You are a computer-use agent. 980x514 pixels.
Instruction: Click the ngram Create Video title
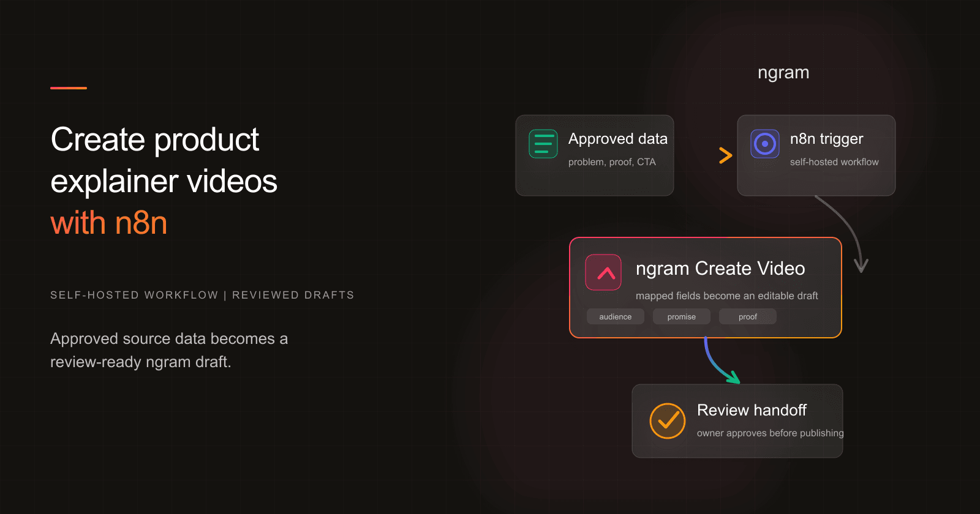point(720,269)
